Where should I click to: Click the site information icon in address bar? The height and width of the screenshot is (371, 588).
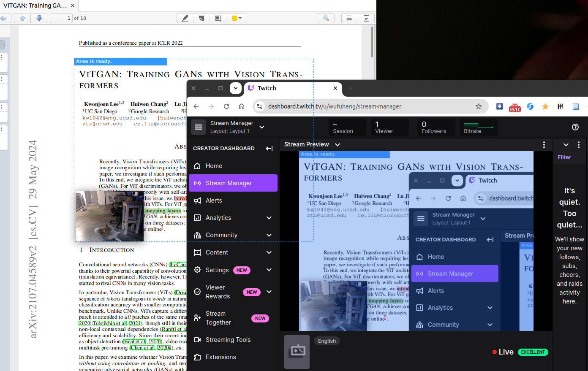pyautogui.click(x=260, y=106)
